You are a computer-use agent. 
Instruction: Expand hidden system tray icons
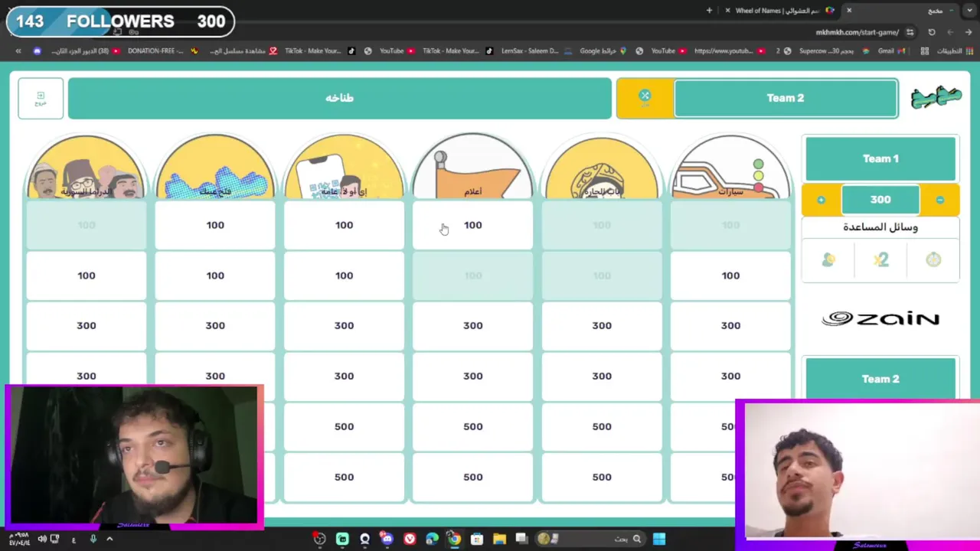pos(109,539)
